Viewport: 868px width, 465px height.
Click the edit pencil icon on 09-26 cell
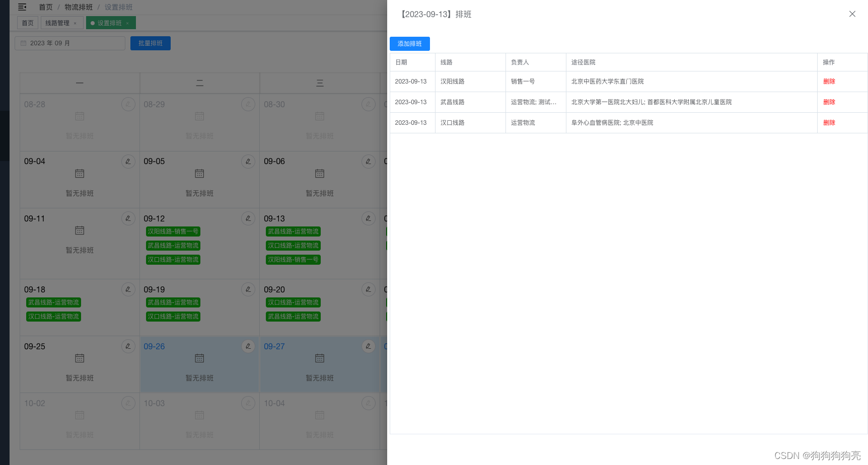tap(248, 346)
